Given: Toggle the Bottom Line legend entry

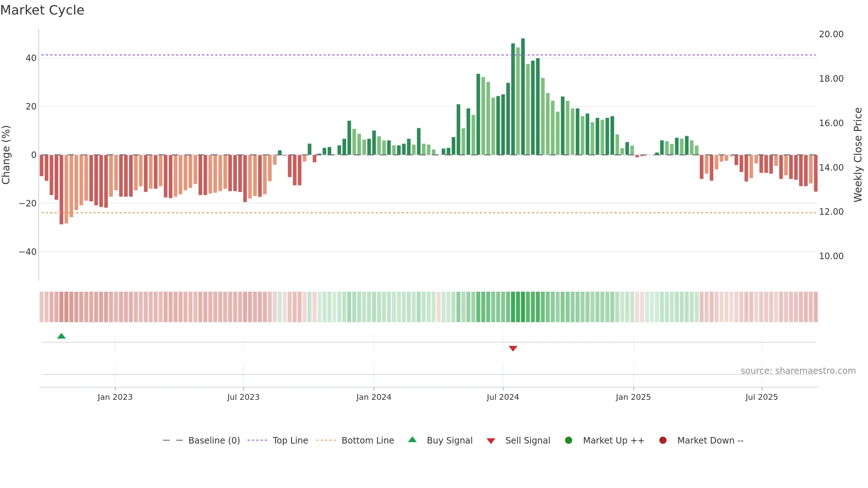Looking at the screenshot, I should click(355, 440).
